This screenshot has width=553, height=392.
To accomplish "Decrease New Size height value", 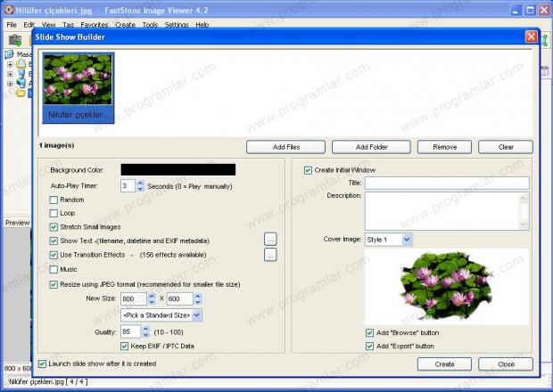I will (198, 302).
